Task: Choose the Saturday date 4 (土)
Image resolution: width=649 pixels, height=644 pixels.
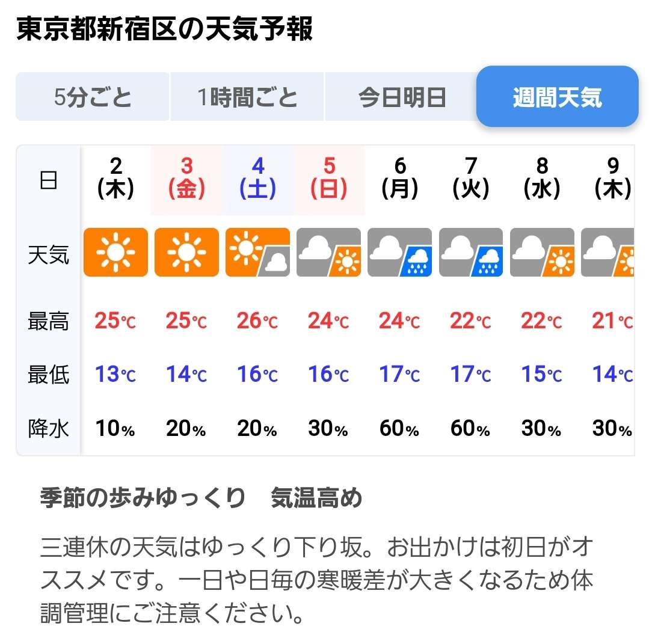Action: [257, 179]
